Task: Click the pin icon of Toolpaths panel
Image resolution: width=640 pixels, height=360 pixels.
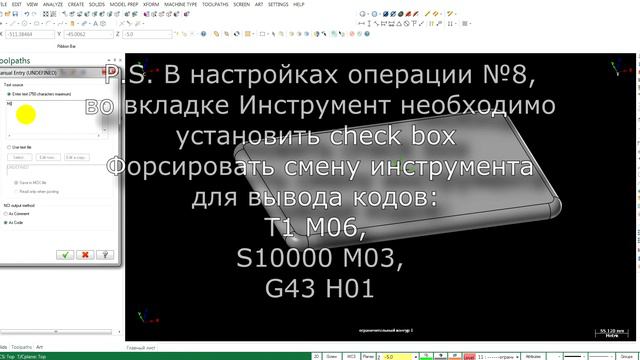Action: point(115,60)
